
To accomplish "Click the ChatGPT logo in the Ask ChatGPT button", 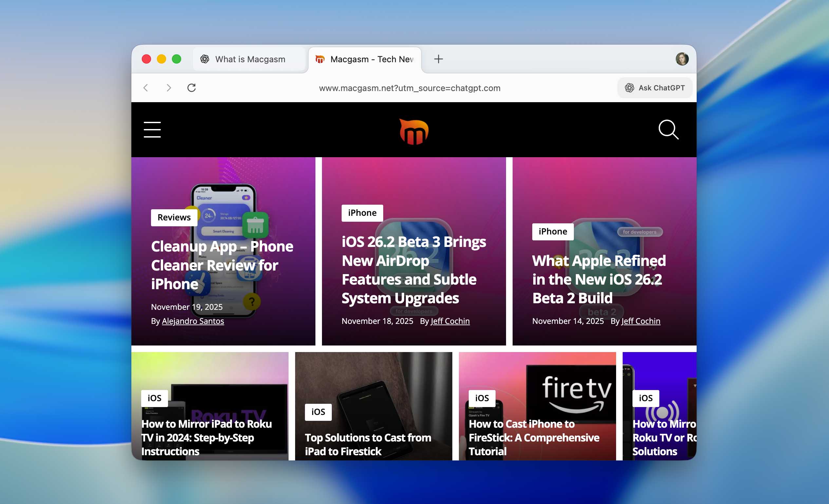I will 630,87.
